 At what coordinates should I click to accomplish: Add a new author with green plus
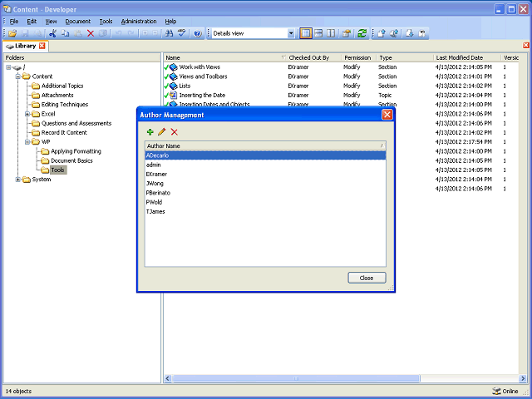click(x=150, y=132)
